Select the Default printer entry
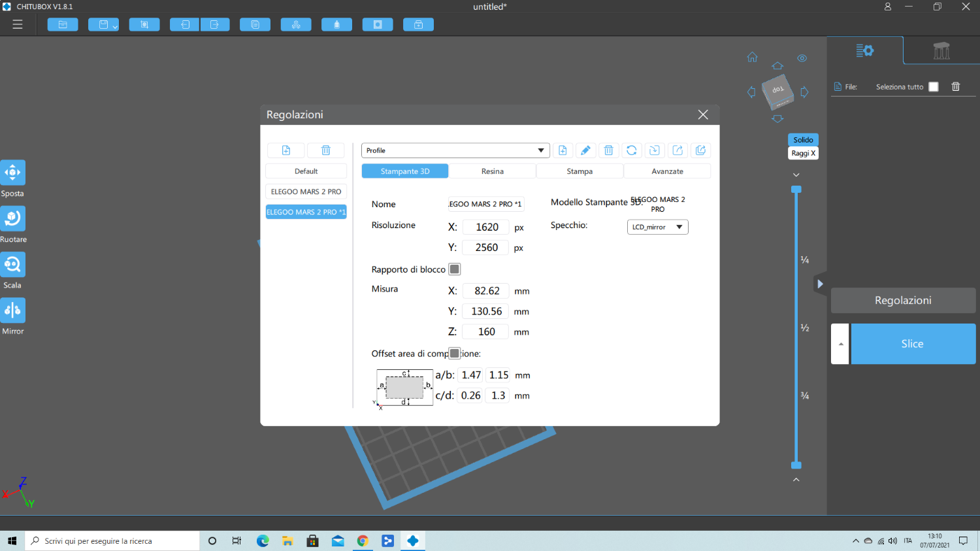Screen dimensions: 980x551 (x=306, y=171)
